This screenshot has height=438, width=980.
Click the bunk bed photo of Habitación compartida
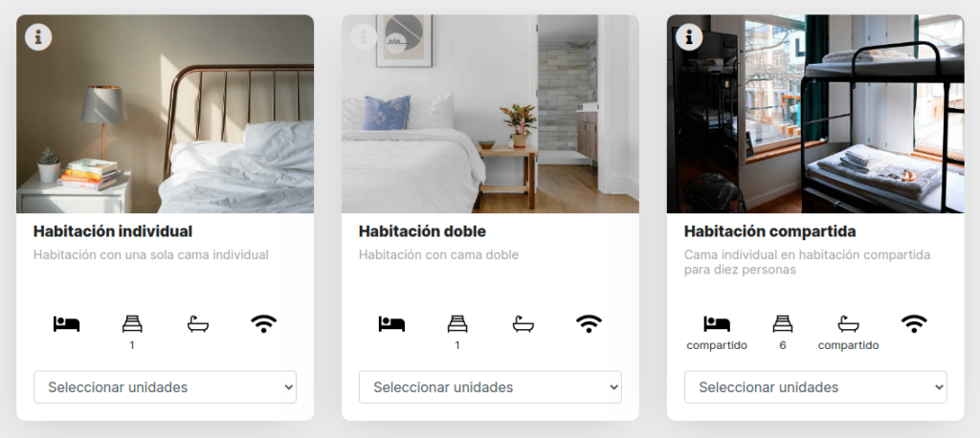(815, 114)
